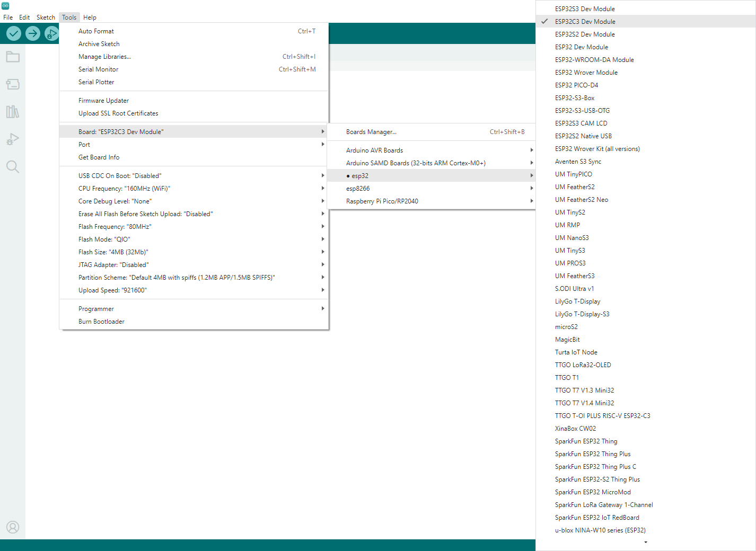Select ESP32S2 Dev Module board

[x=646, y=34]
